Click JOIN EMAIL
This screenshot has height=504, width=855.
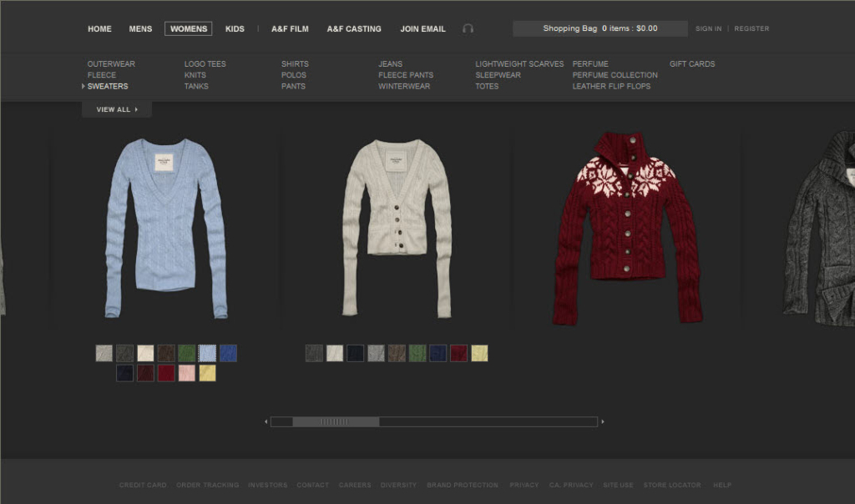[422, 29]
